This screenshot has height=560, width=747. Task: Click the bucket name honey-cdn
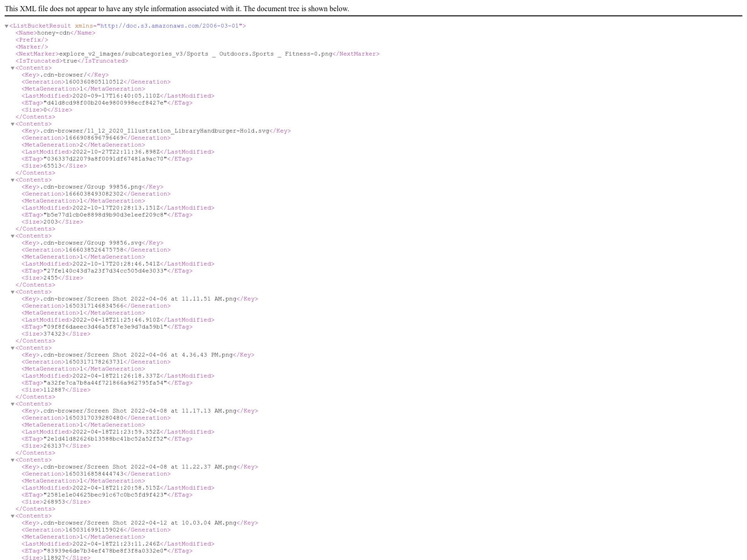(54, 33)
